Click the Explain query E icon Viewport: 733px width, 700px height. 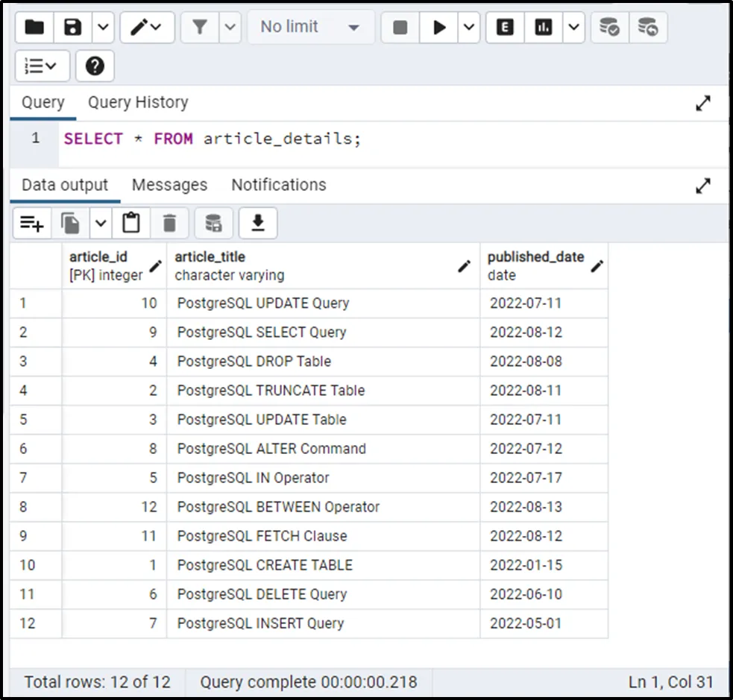[x=505, y=28]
